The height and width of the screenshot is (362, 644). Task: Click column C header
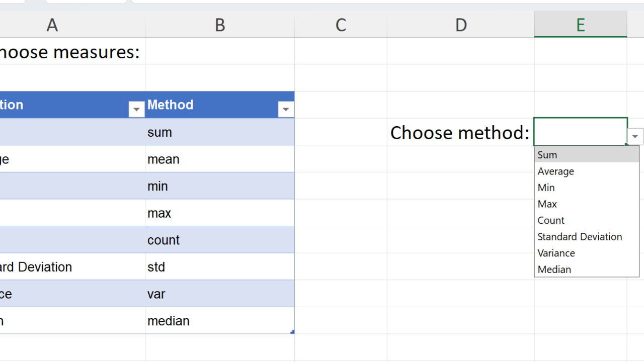[341, 25]
